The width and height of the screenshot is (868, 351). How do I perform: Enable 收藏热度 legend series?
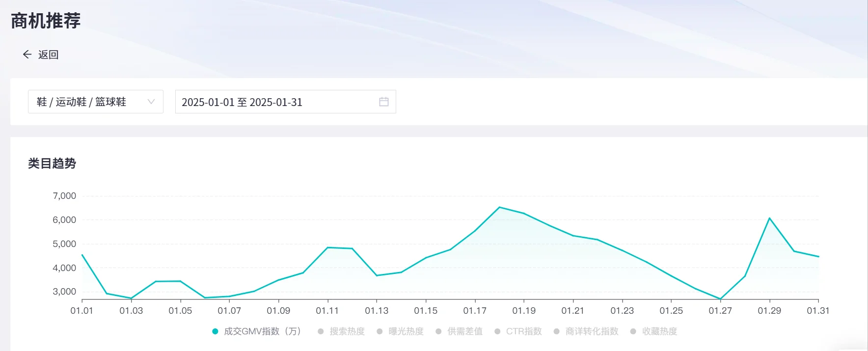click(x=653, y=331)
